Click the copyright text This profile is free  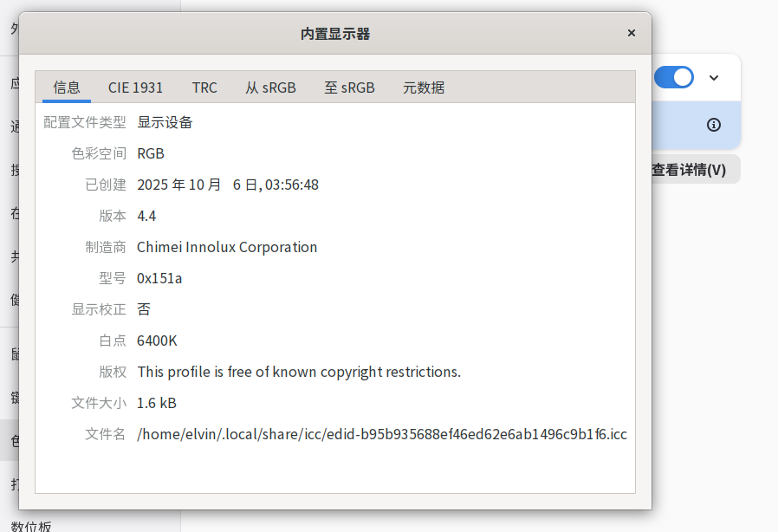tap(299, 373)
